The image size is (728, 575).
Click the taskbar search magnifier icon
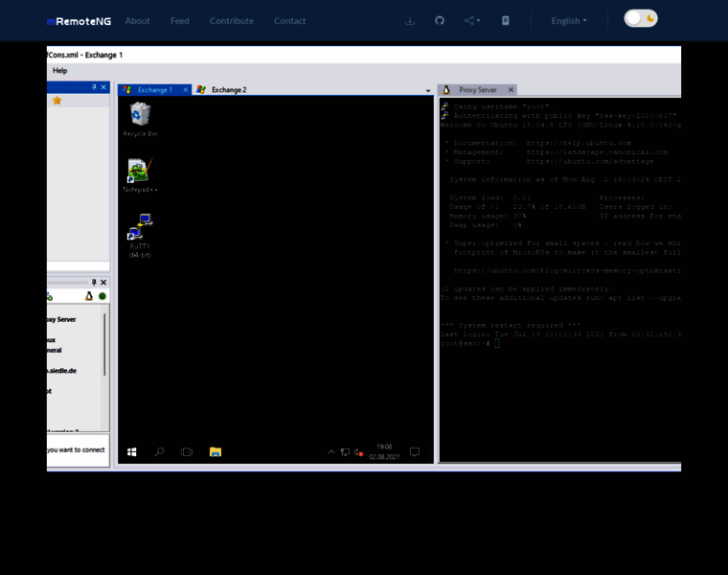pos(159,452)
